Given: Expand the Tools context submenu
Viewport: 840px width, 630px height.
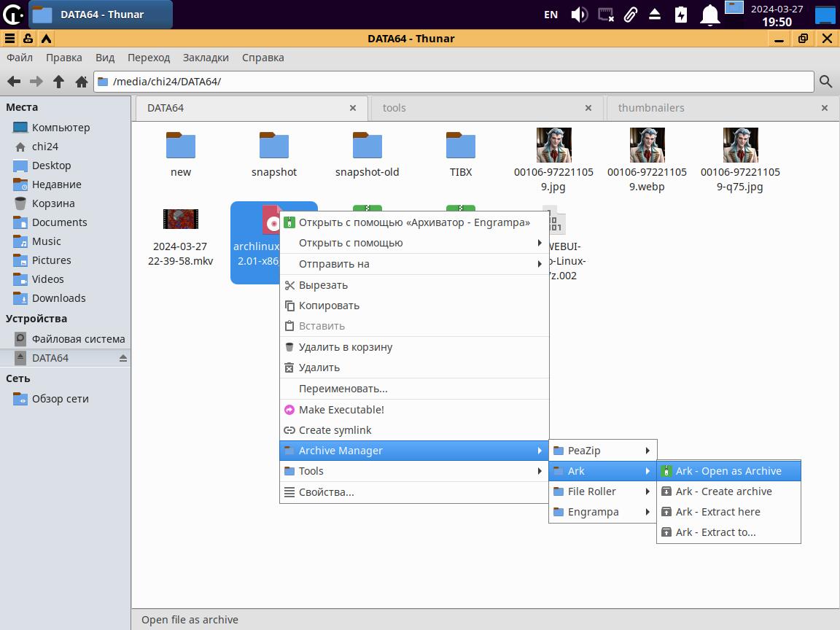Looking at the screenshot, I should click(x=413, y=471).
